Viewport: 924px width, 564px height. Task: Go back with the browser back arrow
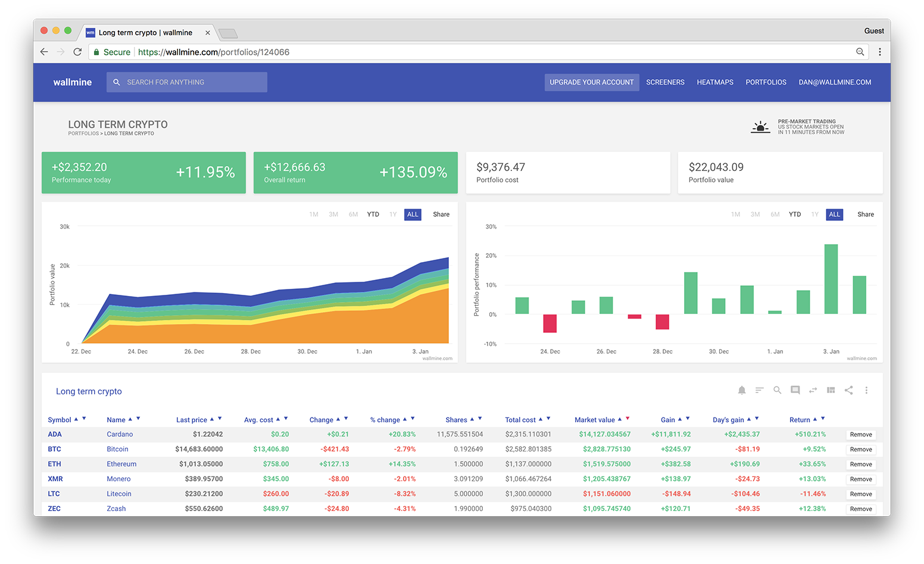coord(44,52)
